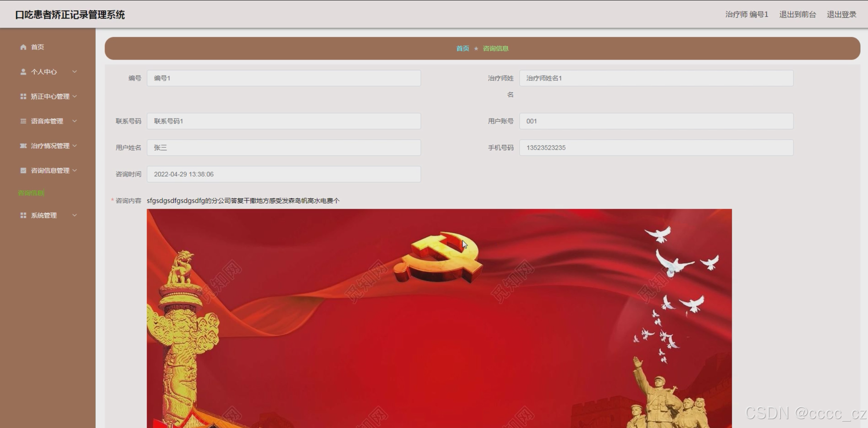Collapse the 咨询信息管理 chevron arrow

(x=75, y=170)
